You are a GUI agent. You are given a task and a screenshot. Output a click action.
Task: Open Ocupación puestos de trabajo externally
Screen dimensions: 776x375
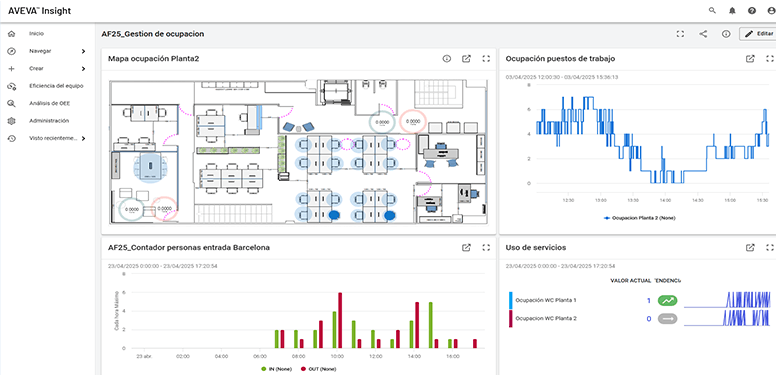750,59
